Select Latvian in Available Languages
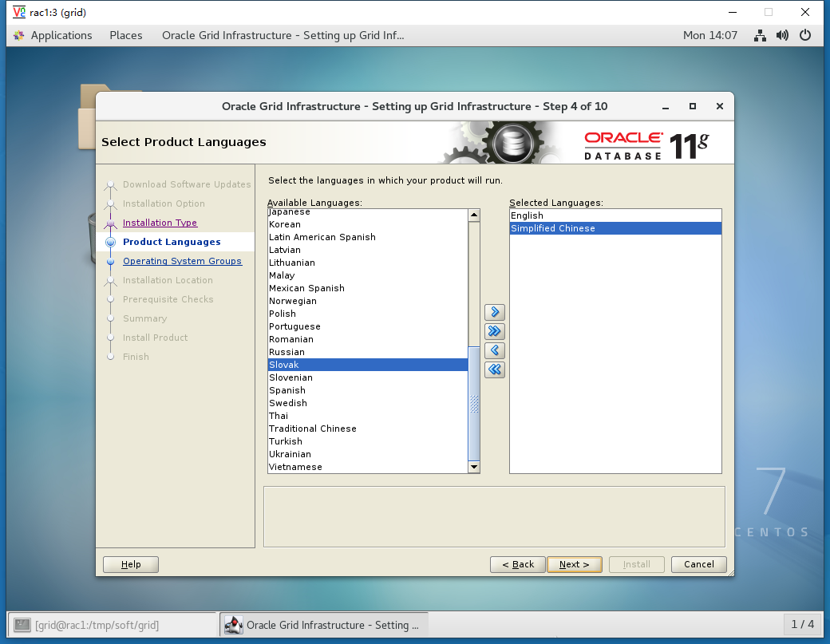The width and height of the screenshot is (830, 644). click(x=367, y=250)
